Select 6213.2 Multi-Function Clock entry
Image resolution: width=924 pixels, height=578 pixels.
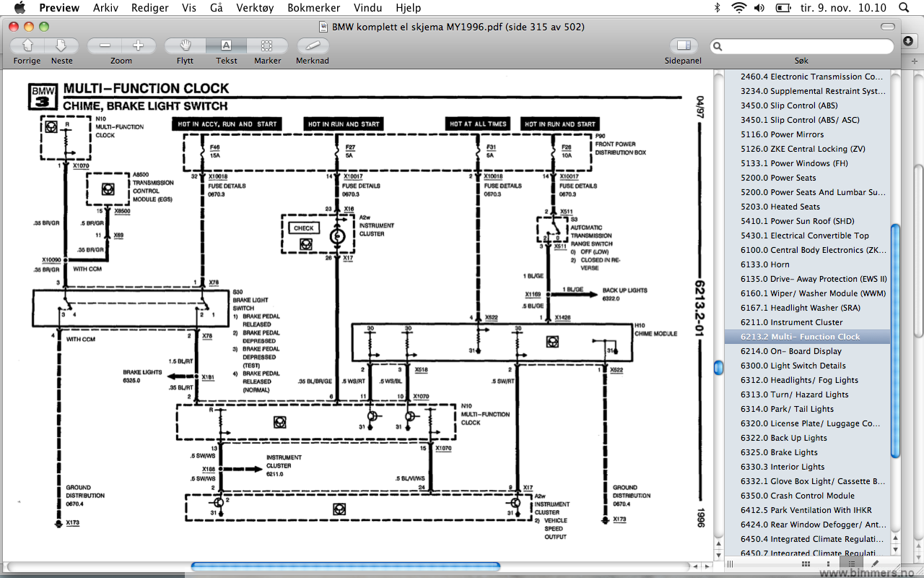coord(808,337)
